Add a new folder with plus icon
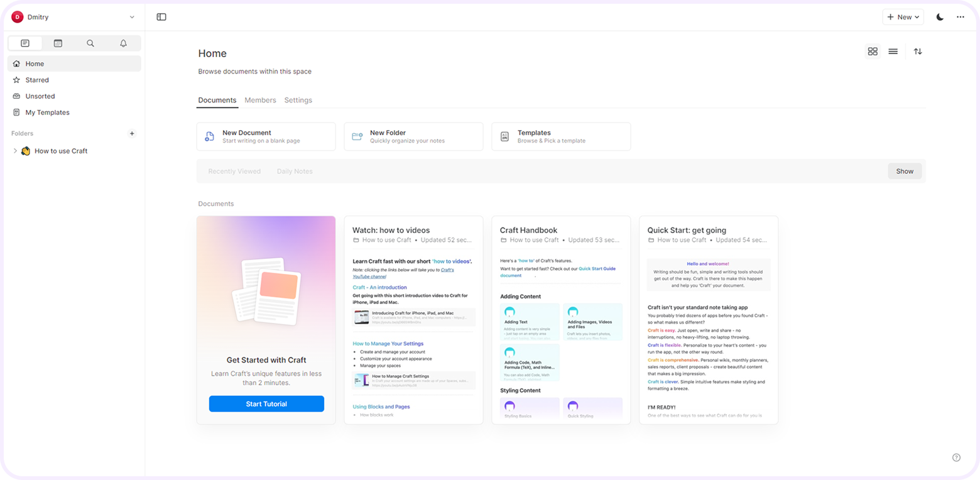Screen dimensions: 980x480 (x=132, y=133)
